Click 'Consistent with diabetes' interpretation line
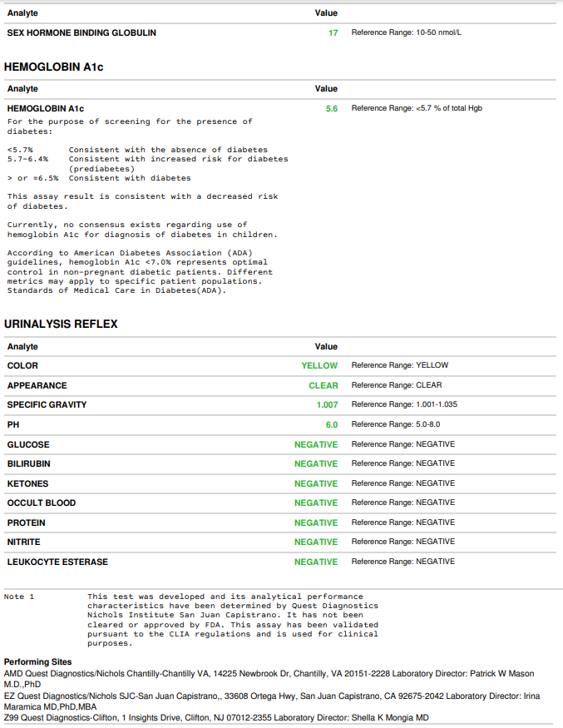This screenshot has height=728, width=563. [x=130, y=178]
